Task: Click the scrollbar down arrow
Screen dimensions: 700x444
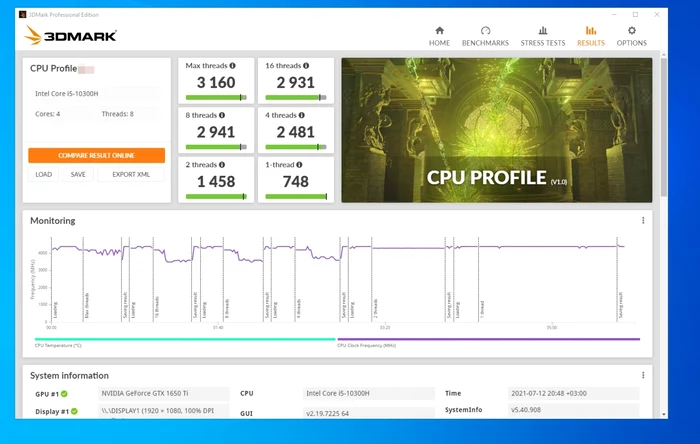Action: [x=664, y=414]
